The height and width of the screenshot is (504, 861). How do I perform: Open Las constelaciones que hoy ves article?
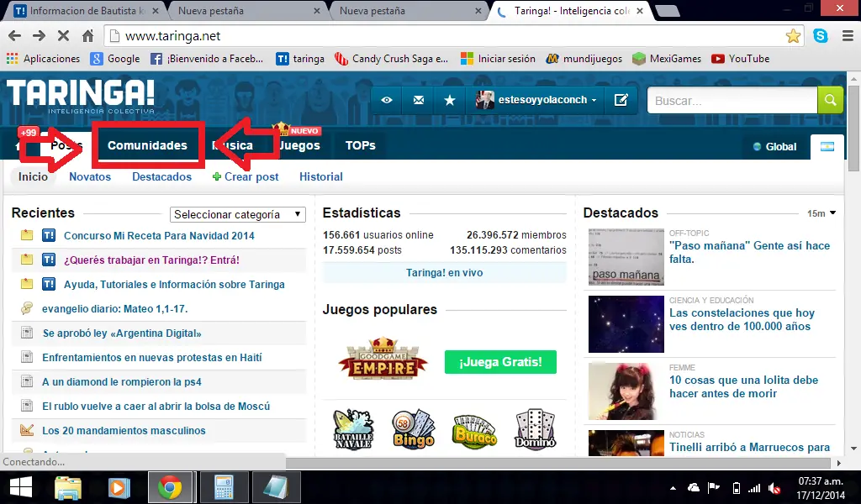pyautogui.click(x=742, y=320)
